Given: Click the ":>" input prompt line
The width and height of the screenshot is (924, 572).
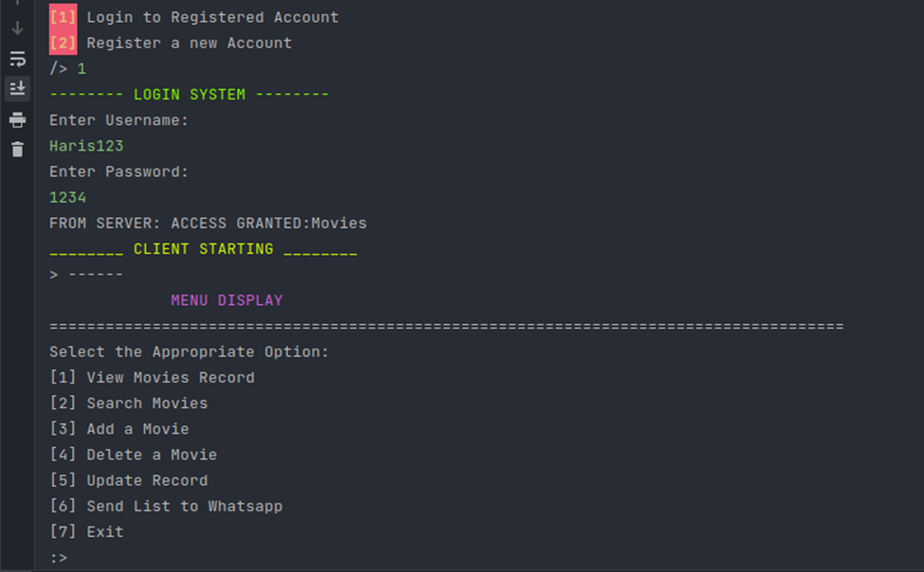Looking at the screenshot, I should click(x=59, y=557).
